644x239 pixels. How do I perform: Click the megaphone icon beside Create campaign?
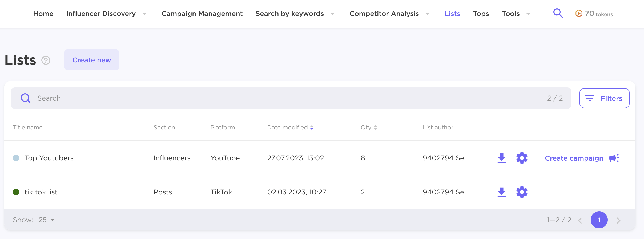[x=614, y=158]
